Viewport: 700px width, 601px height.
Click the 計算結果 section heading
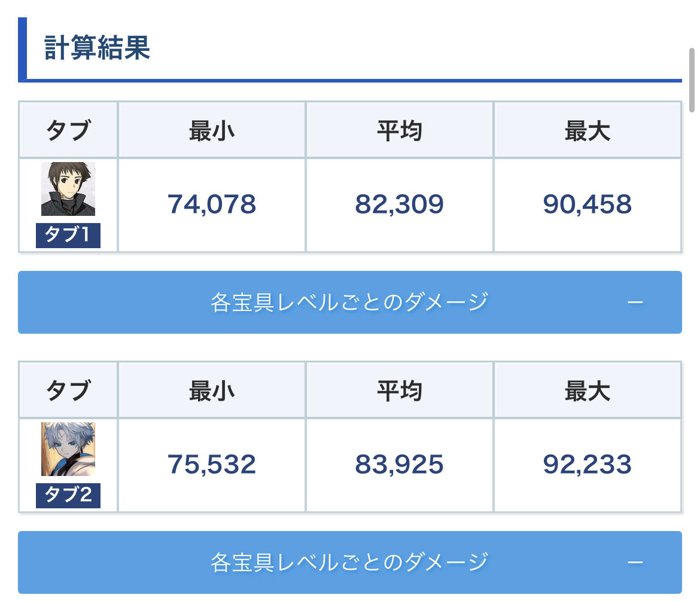click(98, 48)
